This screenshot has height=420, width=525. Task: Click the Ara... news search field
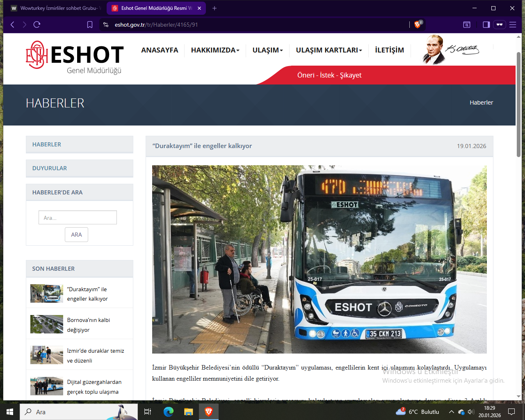tap(78, 217)
